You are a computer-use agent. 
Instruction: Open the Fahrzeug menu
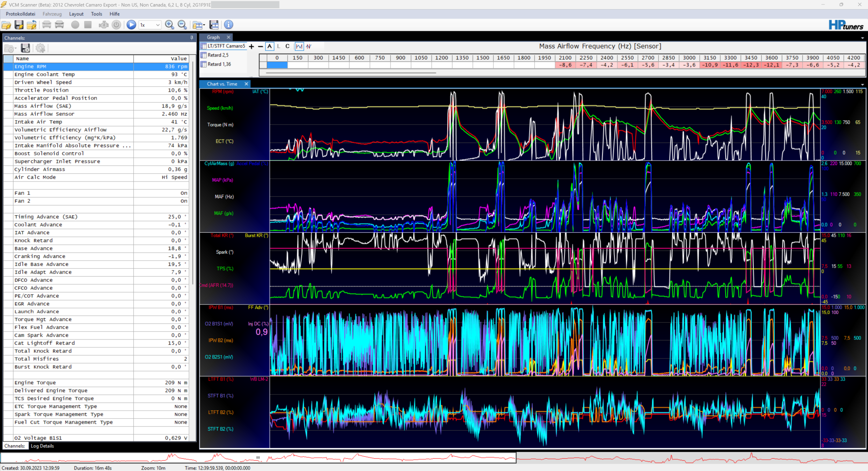click(x=52, y=14)
